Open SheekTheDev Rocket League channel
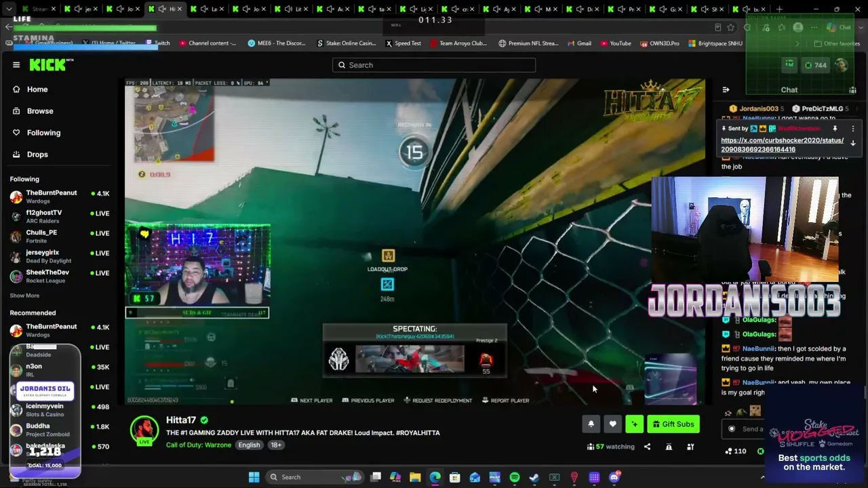 point(60,276)
